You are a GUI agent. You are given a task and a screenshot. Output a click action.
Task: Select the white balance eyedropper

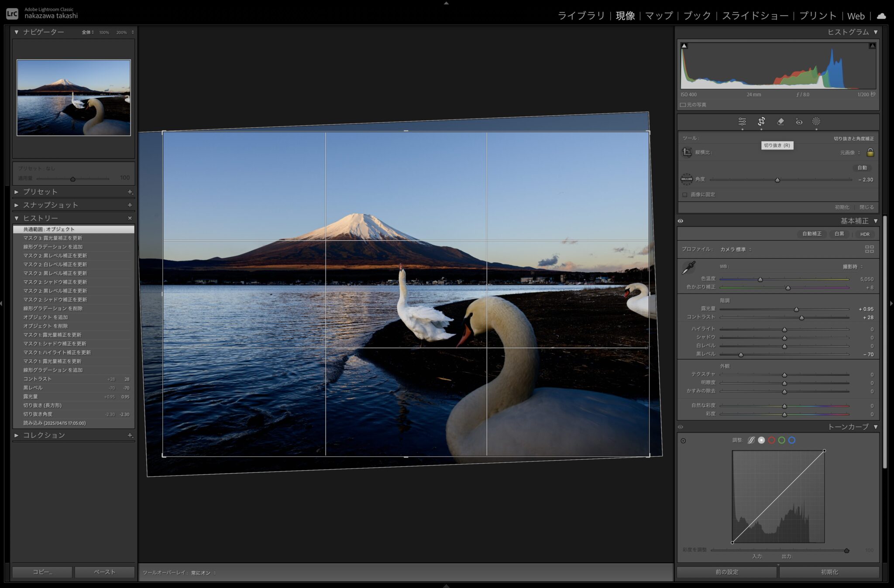(x=688, y=267)
